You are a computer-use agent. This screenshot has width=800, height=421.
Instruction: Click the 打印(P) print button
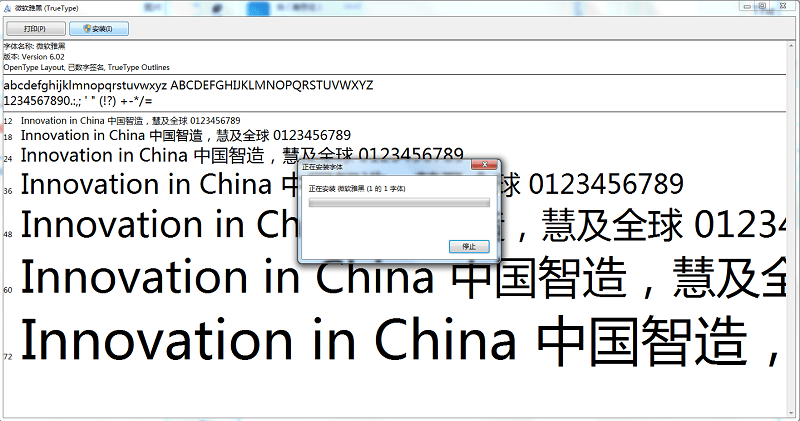(36, 29)
